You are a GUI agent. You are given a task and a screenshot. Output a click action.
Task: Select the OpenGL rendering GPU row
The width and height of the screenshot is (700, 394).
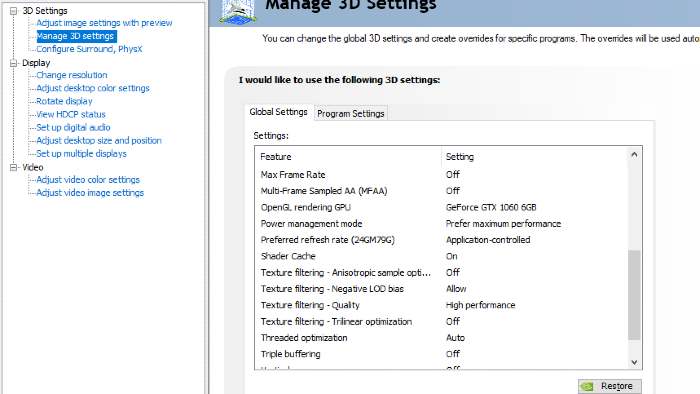pyautogui.click(x=441, y=207)
